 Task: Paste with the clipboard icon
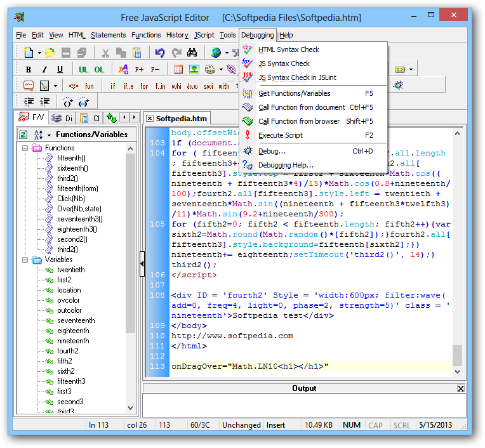[x=136, y=53]
